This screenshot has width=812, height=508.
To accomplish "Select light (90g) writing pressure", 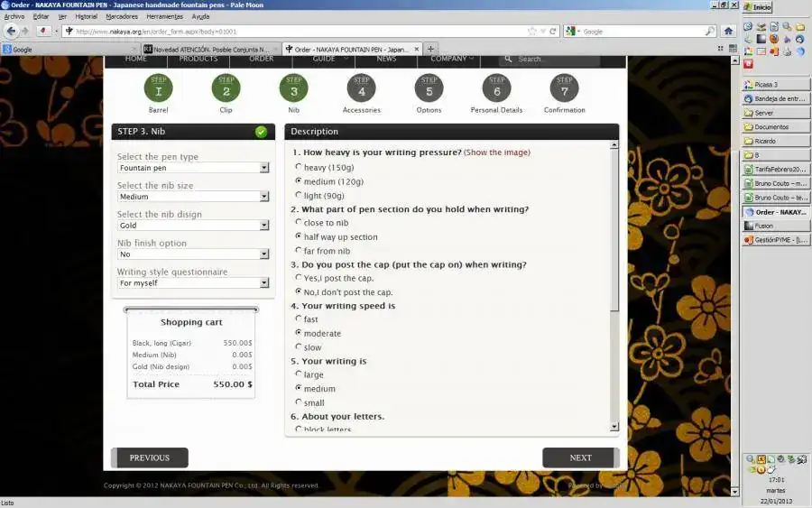I will [299, 195].
